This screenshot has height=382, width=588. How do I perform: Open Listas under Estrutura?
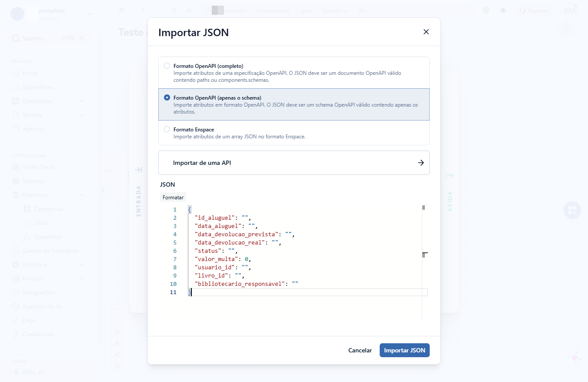coord(41,223)
